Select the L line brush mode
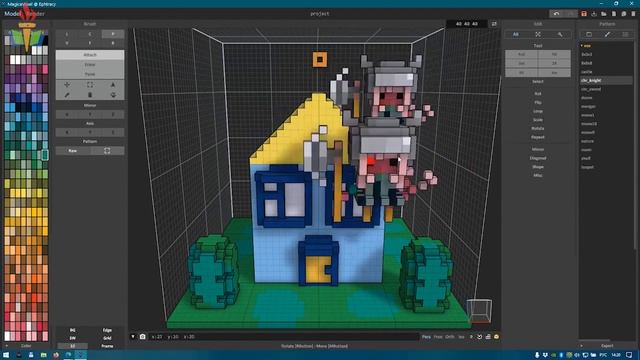This screenshot has height=360, width=640. (67, 34)
